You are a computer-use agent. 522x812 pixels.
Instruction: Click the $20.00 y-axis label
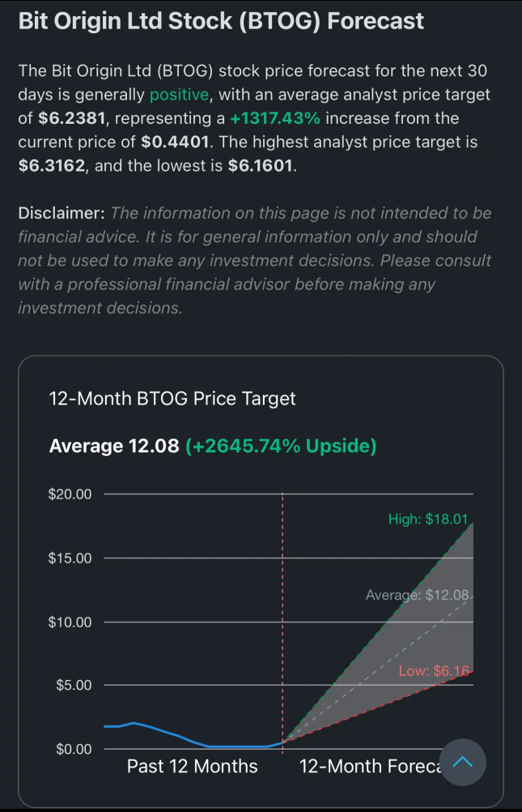[70, 494]
